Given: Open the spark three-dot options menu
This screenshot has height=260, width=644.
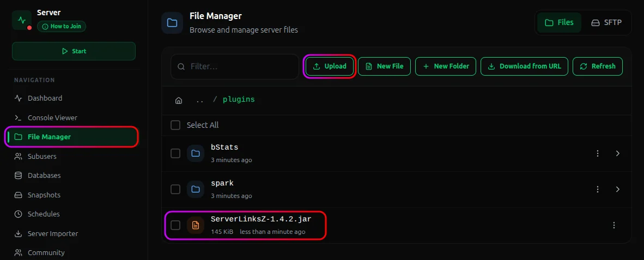Looking at the screenshot, I should click(x=598, y=189).
